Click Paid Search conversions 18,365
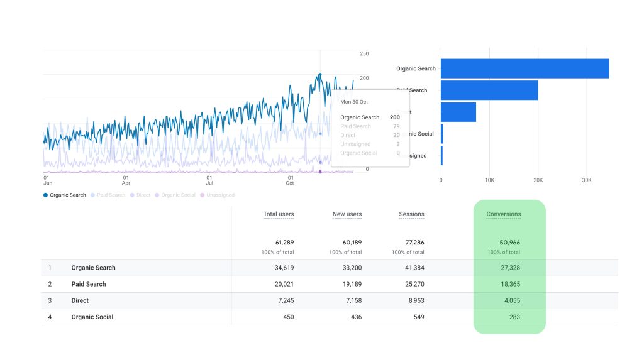The width and height of the screenshot is (644, 355). [x=511, y=284]
